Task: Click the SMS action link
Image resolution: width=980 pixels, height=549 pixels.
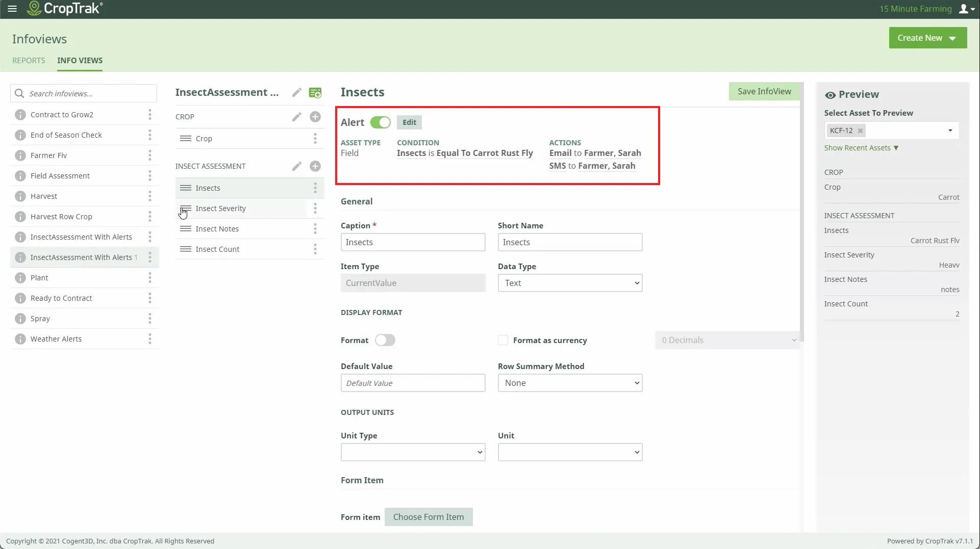Action: [x=558, y=166]
